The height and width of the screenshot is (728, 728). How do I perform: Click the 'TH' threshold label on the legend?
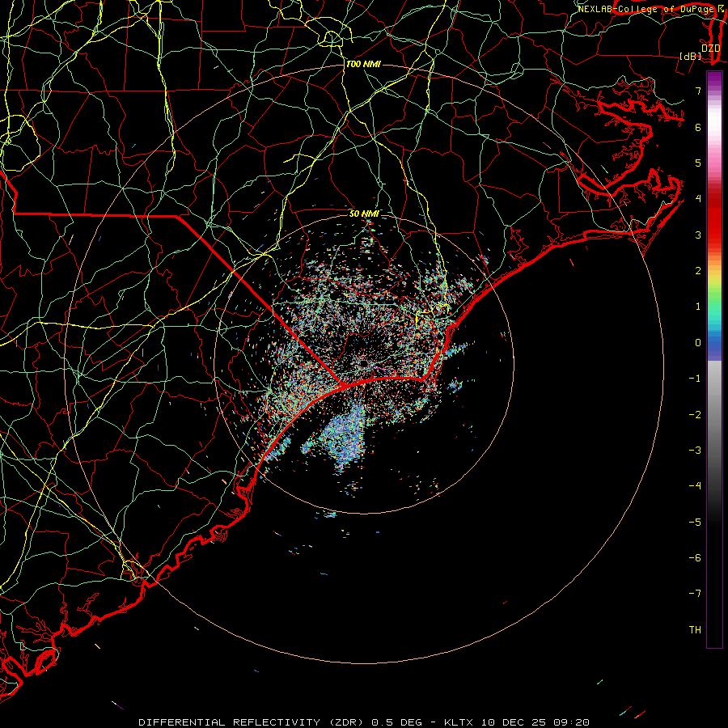(x=695, y=630)
